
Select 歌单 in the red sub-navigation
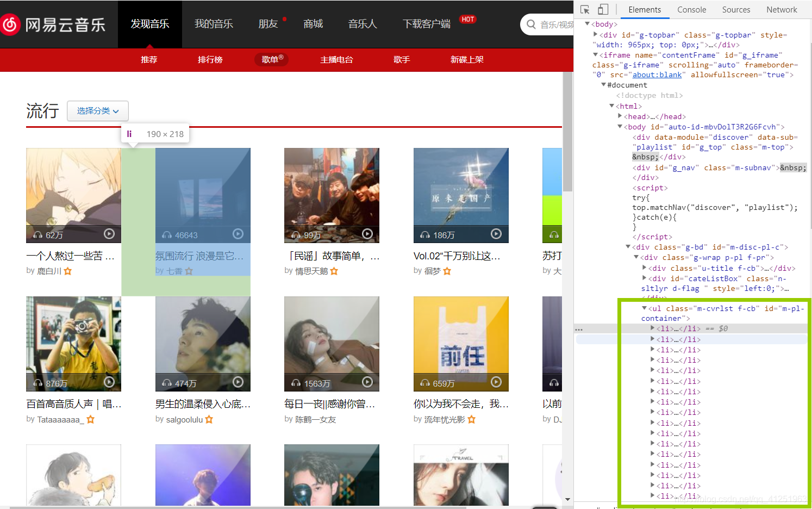271,60
